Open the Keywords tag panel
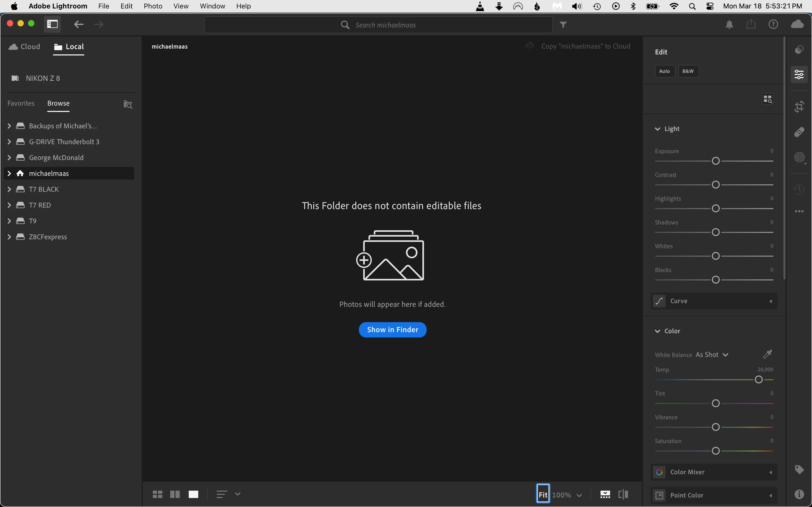 tap(799, 470)
